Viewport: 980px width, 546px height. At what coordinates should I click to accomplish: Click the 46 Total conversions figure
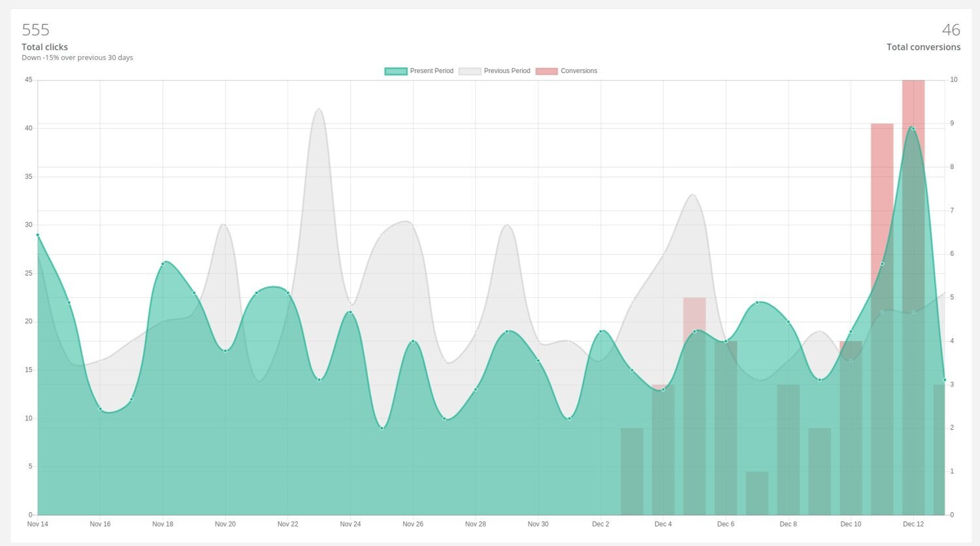pos(951,30)
